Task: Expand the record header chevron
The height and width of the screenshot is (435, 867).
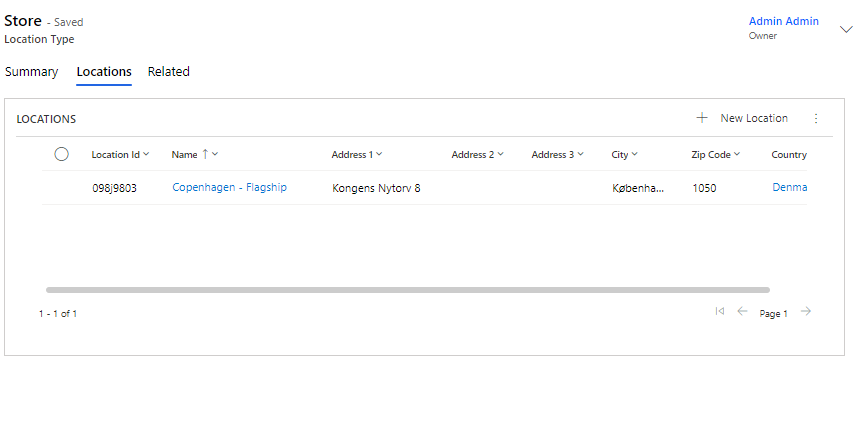Action: pyautogui.click(x=846, y=29)
